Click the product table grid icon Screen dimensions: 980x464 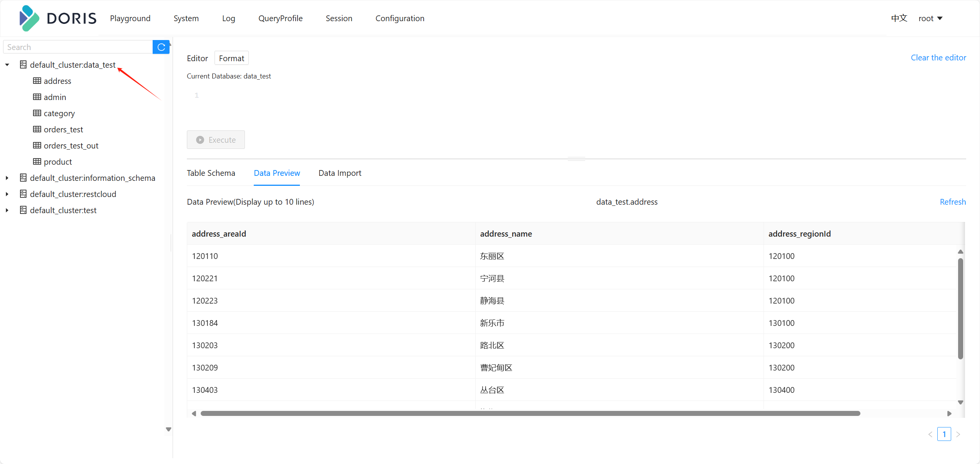(37, 161)
